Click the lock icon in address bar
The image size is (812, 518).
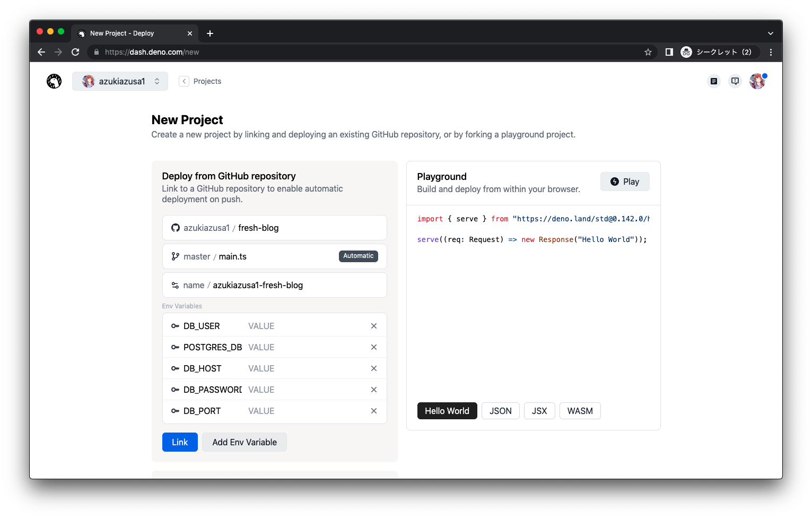(97, 52)
